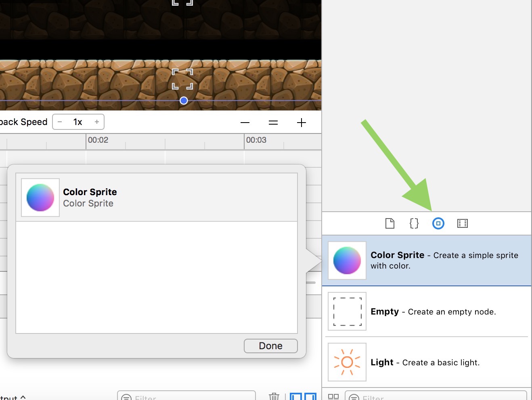Click the trash icon in debug bar
The height and width of the screenshot is (400, 532).
point(274,396)
